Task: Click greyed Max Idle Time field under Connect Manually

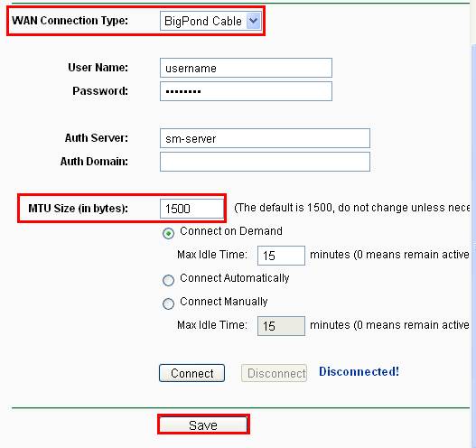Action: pos(281,326)
